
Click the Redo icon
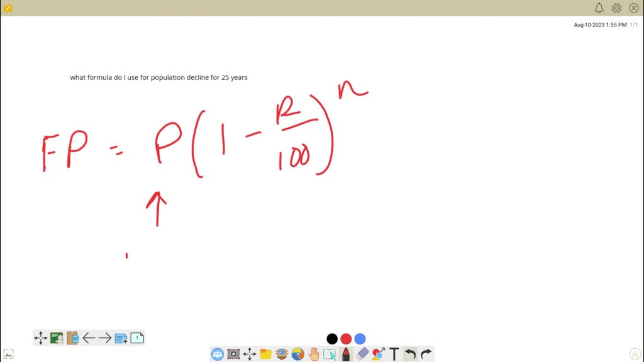point(426,354)
